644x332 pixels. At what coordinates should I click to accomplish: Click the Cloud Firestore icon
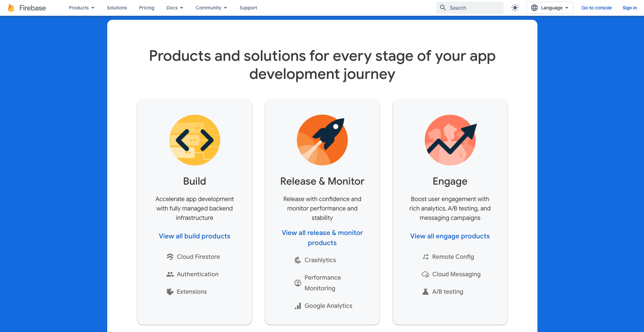170,257
